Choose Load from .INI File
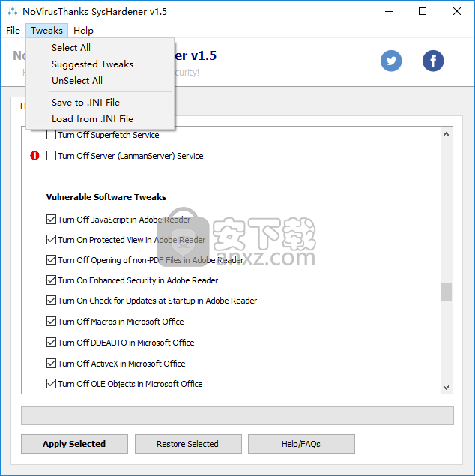 click(x=92, y=118)
